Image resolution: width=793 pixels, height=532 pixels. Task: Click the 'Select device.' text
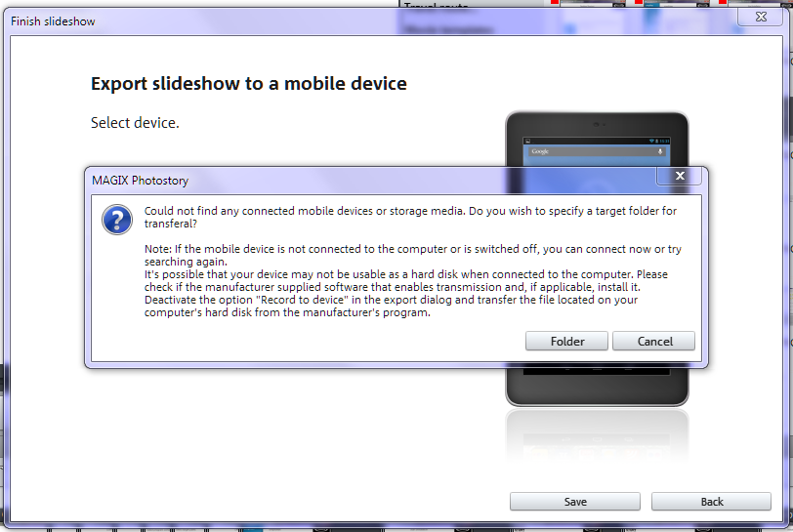[135, 123]
